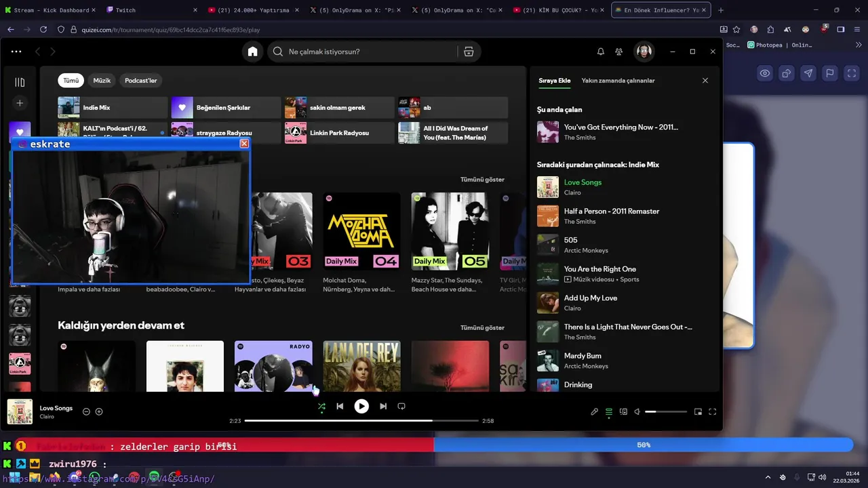Enter full screen in Spotify player

click(x=713, y=411)
